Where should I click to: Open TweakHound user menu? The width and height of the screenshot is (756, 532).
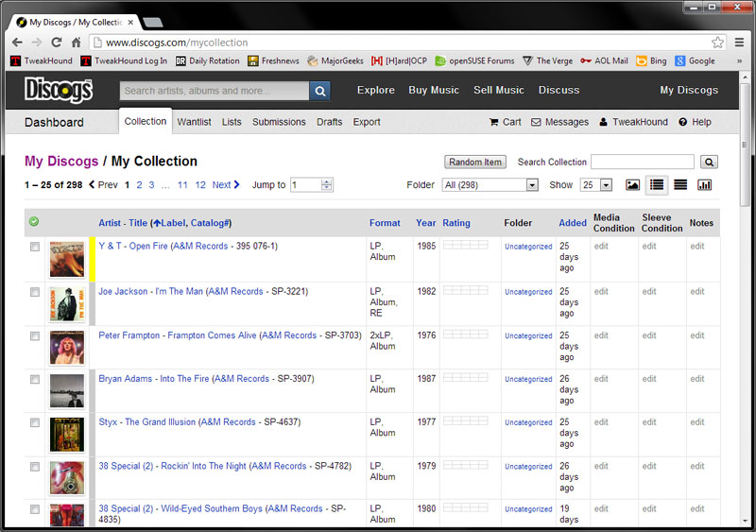tap(633, 122)
